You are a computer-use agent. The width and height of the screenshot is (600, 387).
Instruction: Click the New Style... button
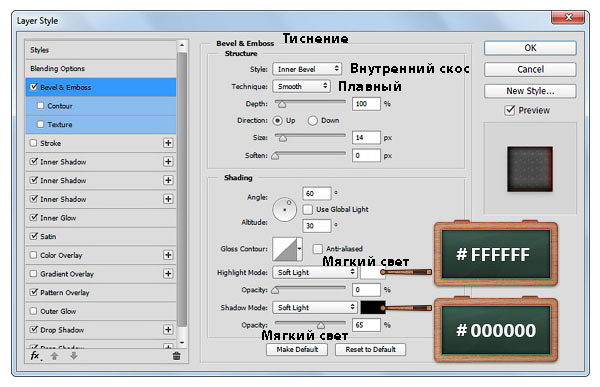530,91
